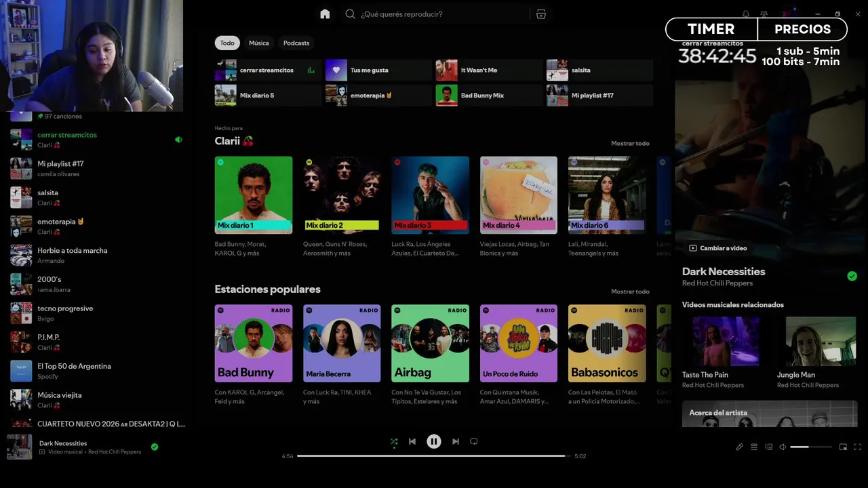Open the mini player icon
The height and width of the screenshot is (488, 868).
pyautogui.click(x=843, y=447)
